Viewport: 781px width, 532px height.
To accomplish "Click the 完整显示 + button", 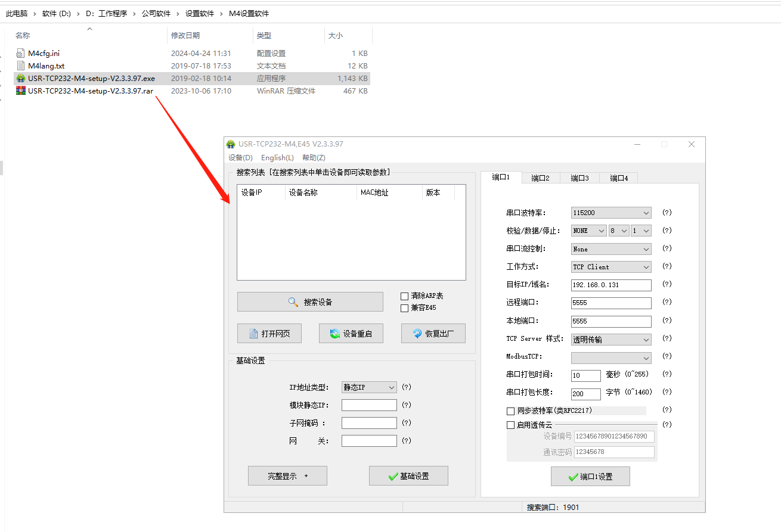I will click(x=287, y=476).
